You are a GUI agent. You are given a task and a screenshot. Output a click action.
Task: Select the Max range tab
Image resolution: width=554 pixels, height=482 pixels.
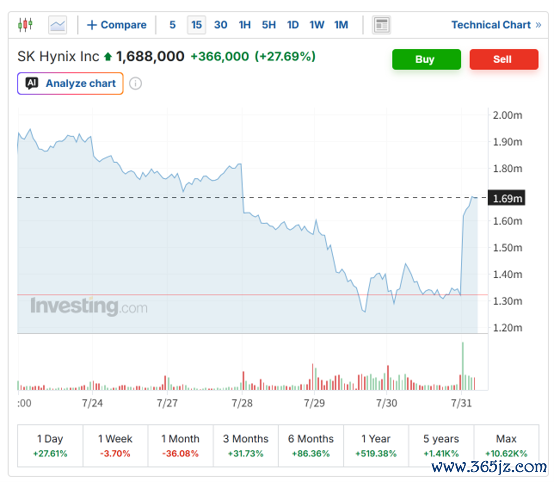coord(506,446)
